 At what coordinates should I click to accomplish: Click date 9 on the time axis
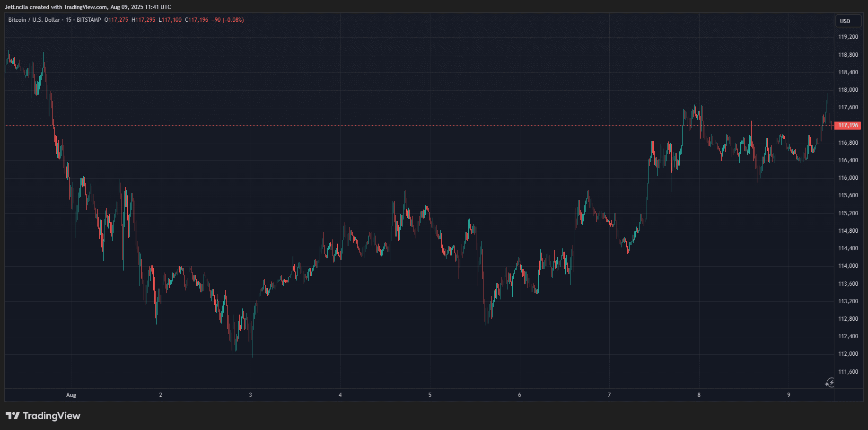click(x=789, y=395)
